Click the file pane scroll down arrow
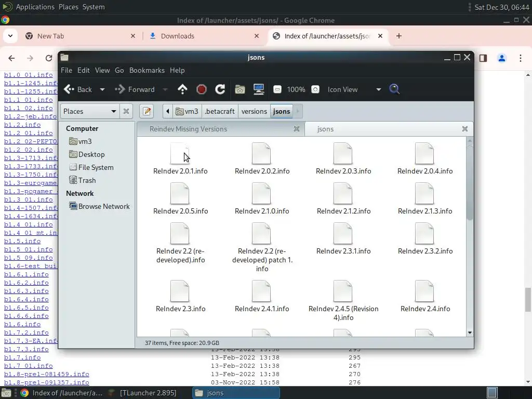This screenshot has width=532, height=399. tap(470, 333)
